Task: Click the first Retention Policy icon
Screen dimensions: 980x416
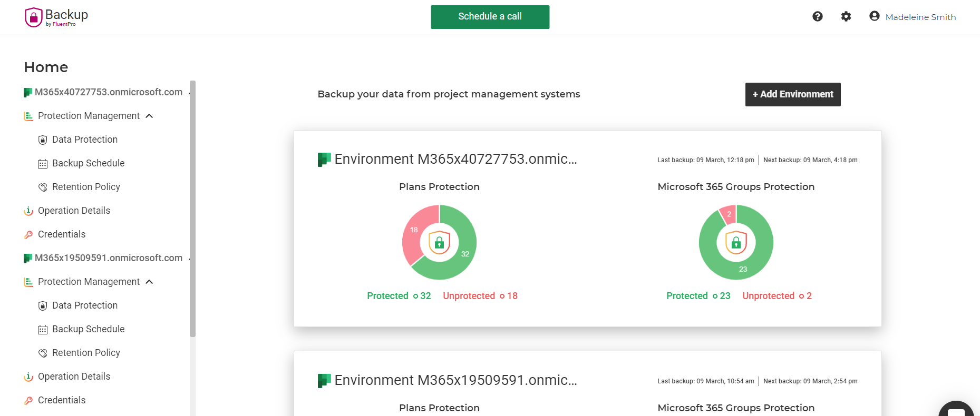Action: (43, 187)
